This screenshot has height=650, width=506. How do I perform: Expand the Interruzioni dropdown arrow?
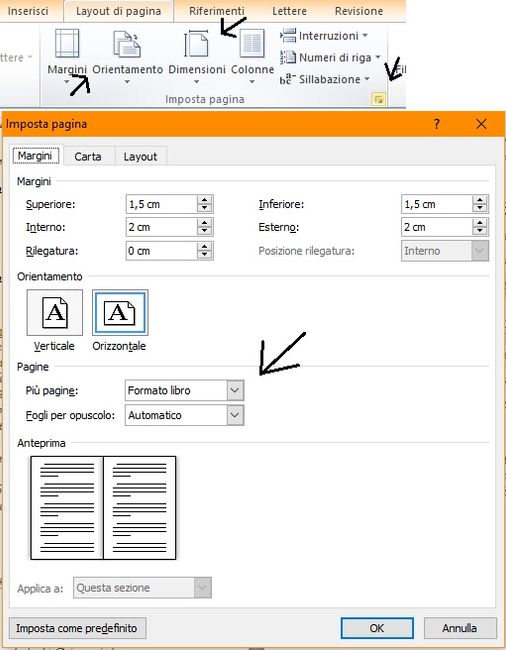point(365,36)
